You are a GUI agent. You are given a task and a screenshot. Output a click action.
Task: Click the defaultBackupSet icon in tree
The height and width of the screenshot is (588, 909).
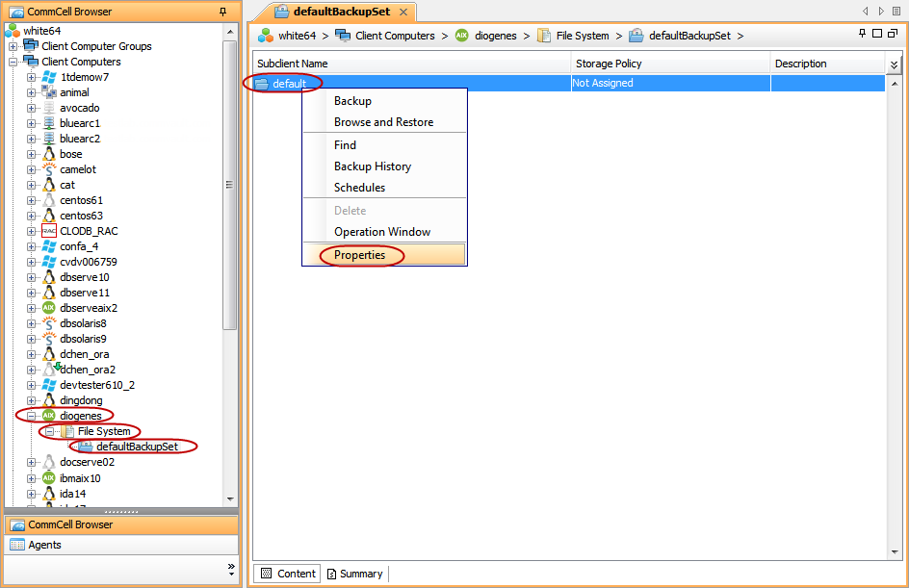86,447
